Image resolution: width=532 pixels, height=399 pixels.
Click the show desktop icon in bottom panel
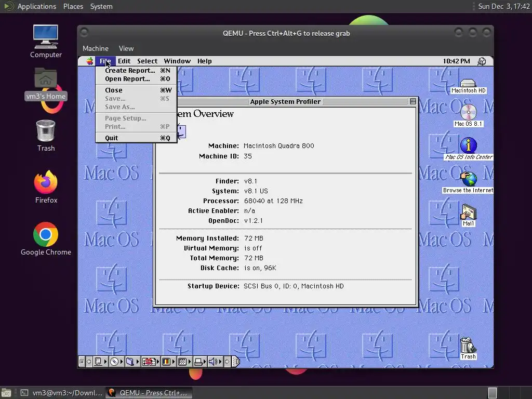(6, 393)
